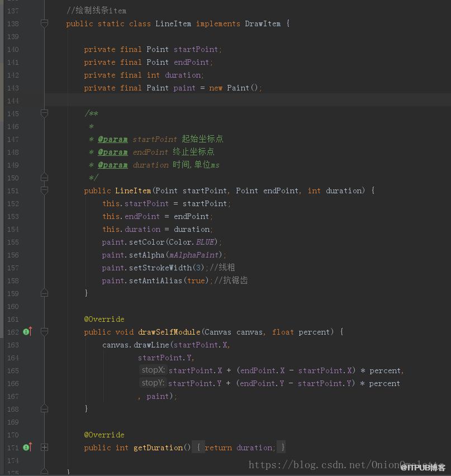The image size is (451, 476).
Task: Click the drawLine method call
Action: [x=151, y=345]
